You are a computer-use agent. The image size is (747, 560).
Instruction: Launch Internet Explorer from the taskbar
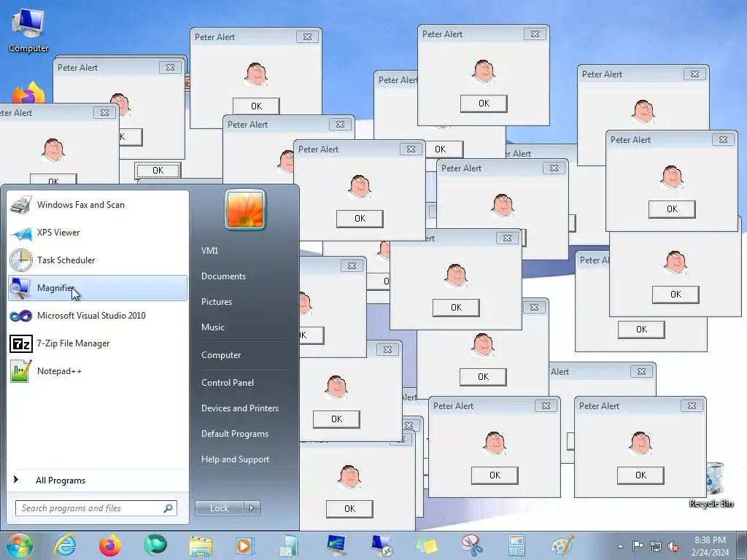click(65, 545)
